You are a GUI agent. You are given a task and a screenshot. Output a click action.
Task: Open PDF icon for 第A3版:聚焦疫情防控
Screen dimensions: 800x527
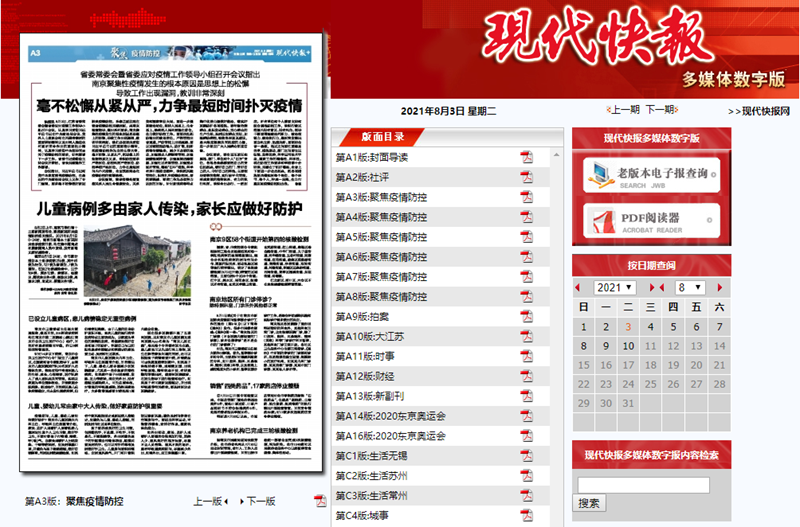coord(527,197)
